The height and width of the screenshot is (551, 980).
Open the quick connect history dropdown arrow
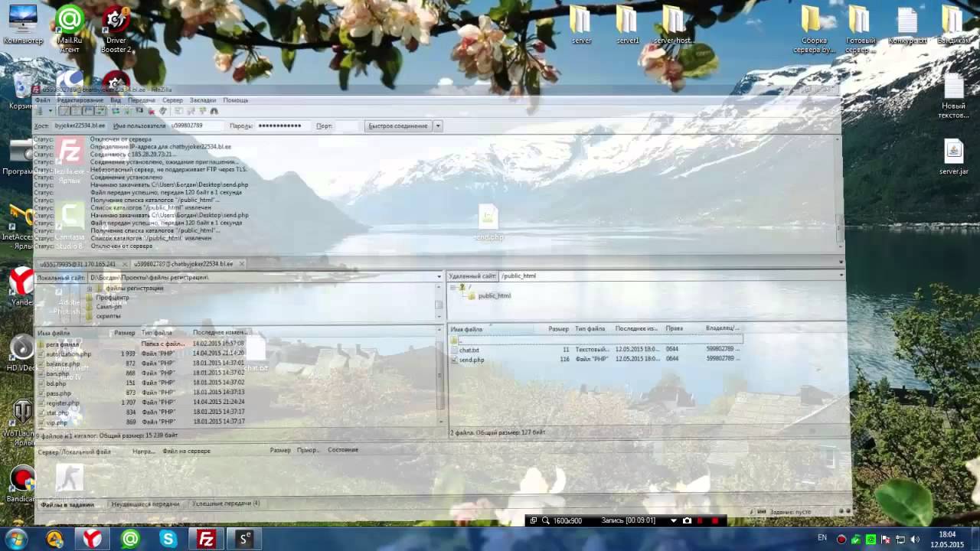click(x=438, y=126)
